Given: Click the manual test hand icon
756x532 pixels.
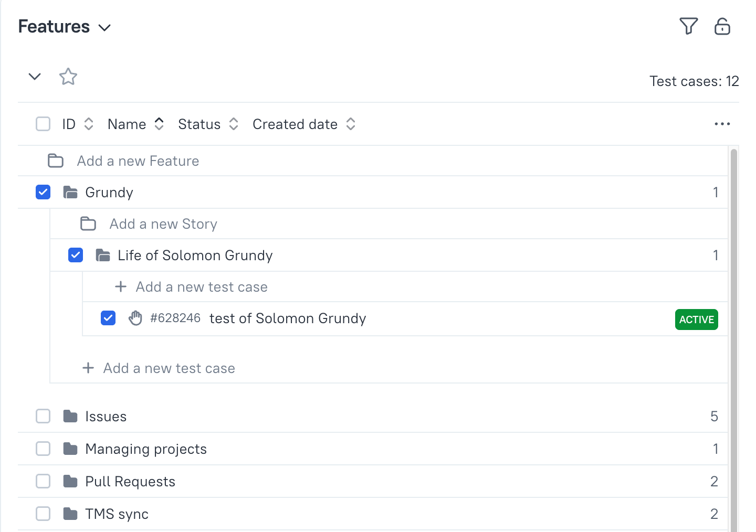Looking at the screenshot, I should (x=135, y=318).
